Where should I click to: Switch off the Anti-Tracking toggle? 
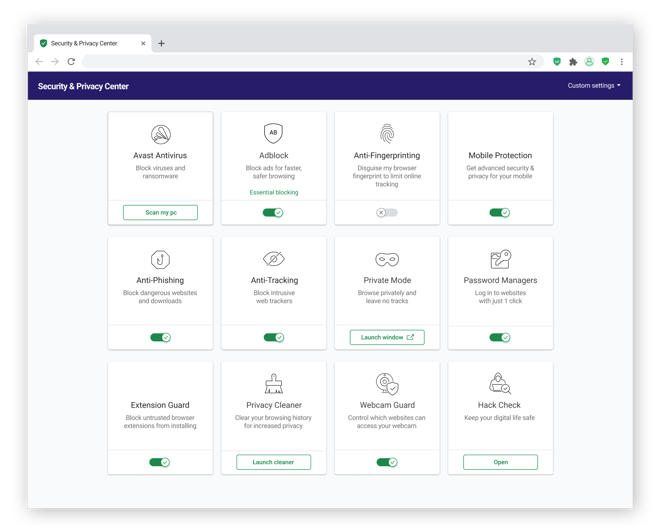[x=274, y=337]
